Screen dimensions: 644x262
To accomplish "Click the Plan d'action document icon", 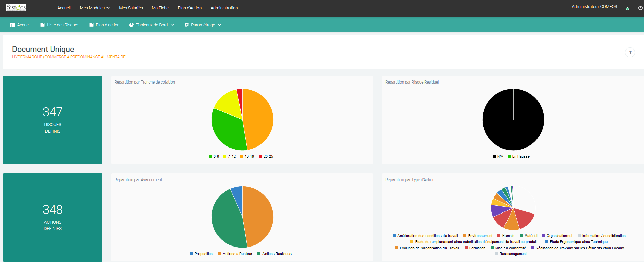I will [91, 25].
